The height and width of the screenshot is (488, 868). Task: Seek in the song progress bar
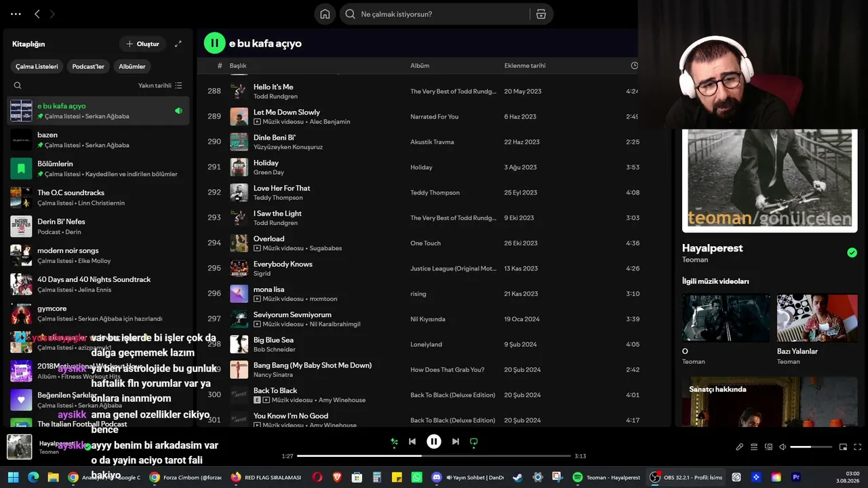433,456
